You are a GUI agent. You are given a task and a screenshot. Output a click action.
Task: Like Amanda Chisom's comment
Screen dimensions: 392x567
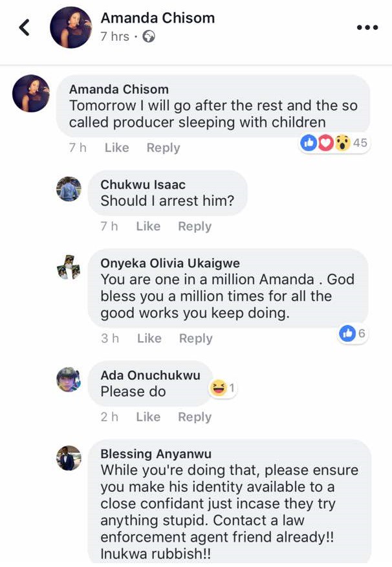pos(116,148)
